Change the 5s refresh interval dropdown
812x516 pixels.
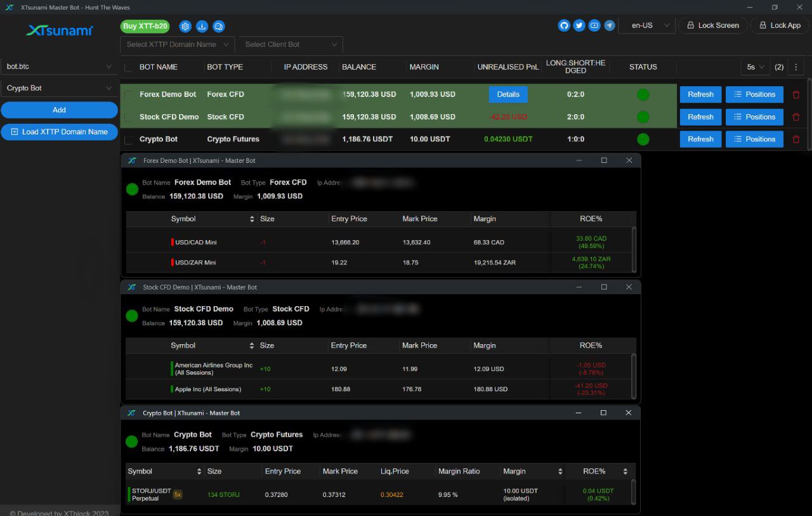pos(755,67)
